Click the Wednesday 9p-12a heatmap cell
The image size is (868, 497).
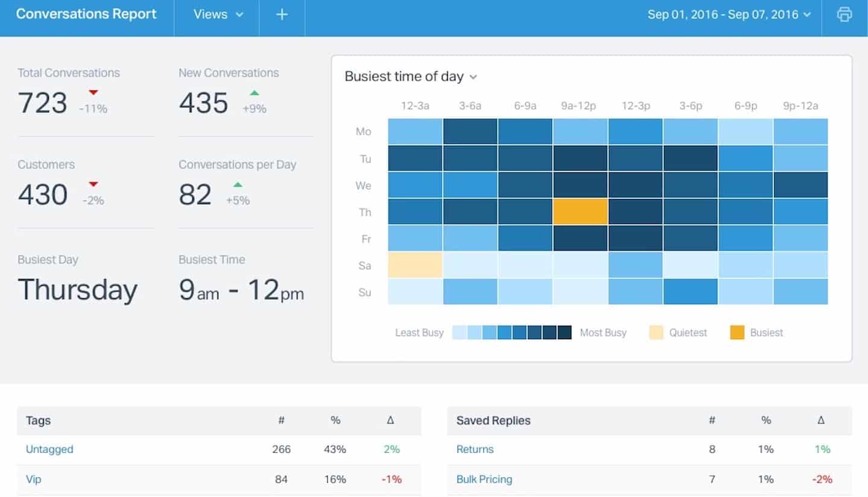tap(800, 185)
